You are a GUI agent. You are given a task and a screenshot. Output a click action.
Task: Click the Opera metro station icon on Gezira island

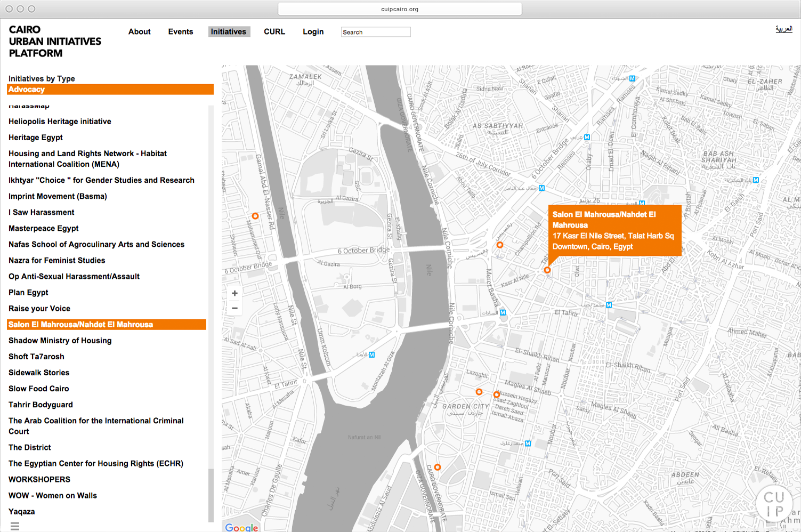[x=371, y=354]
